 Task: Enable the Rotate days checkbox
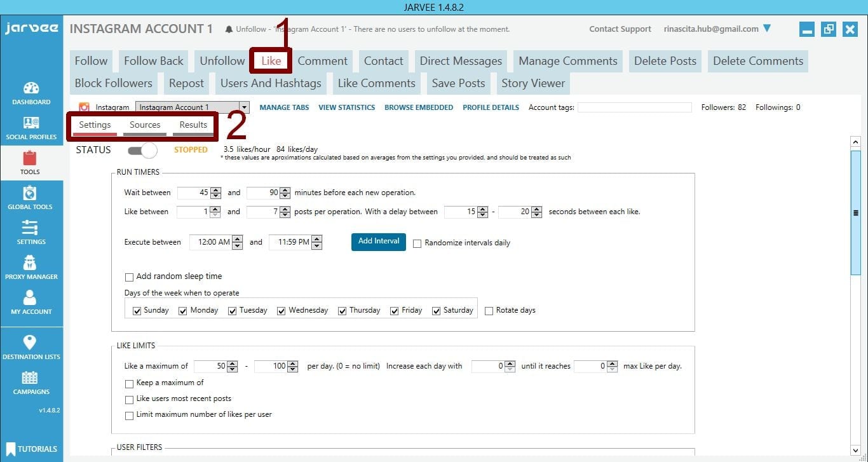click(489, 311)
